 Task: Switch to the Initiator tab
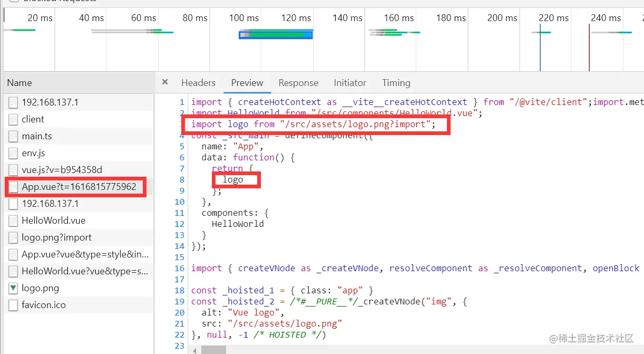(x=350, y=83)
